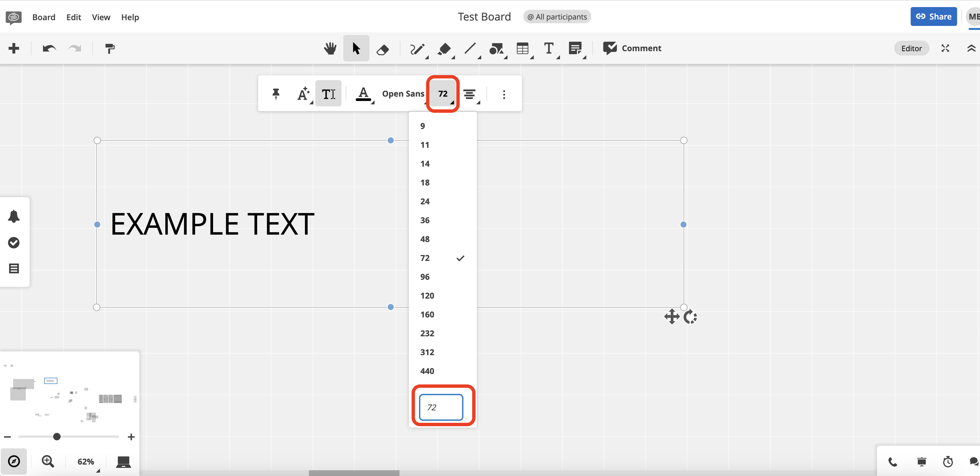Select the hand pan tool
Screen dimensions: 980x476
click(330, 48)
